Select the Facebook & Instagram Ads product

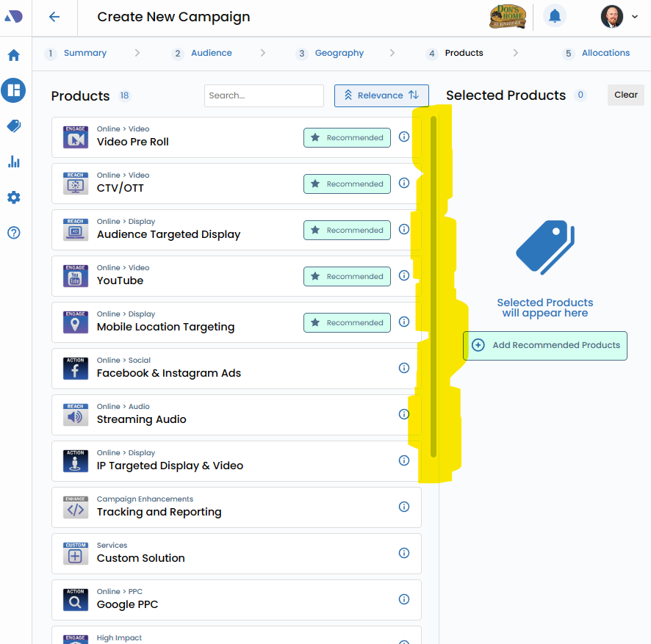169,373
